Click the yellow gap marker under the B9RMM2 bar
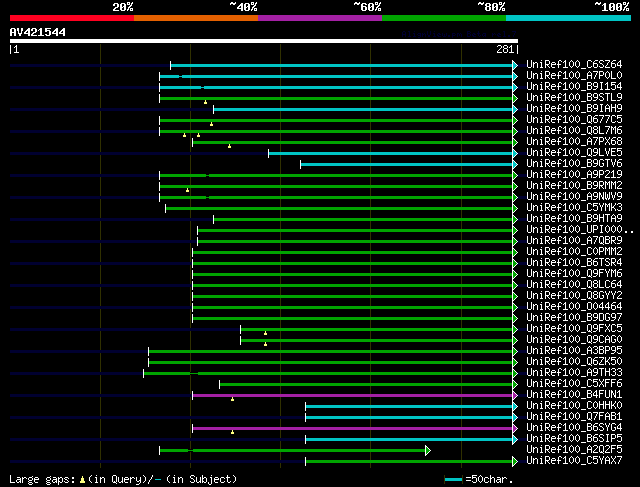This screenshot has height=487, width=640. click(x=187, y=190)
